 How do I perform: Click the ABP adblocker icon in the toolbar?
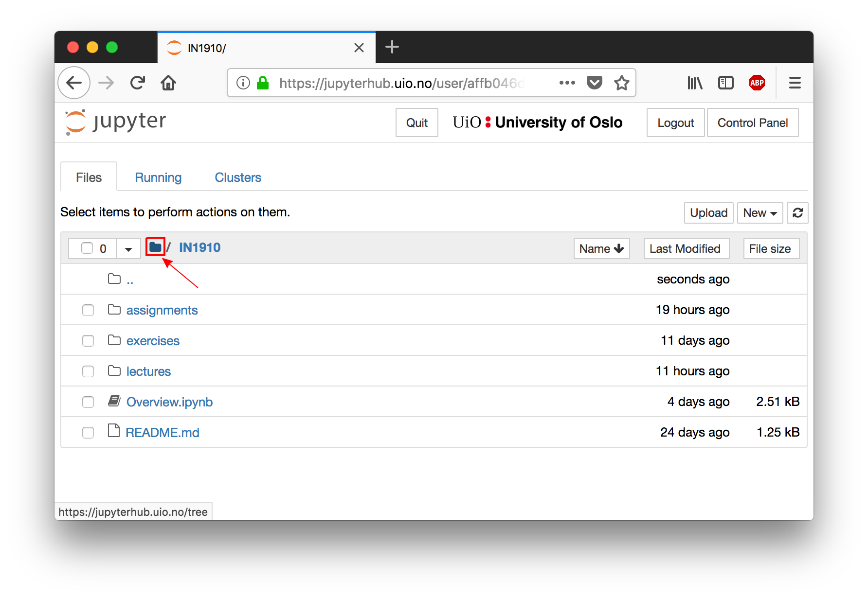pos(757,83)
